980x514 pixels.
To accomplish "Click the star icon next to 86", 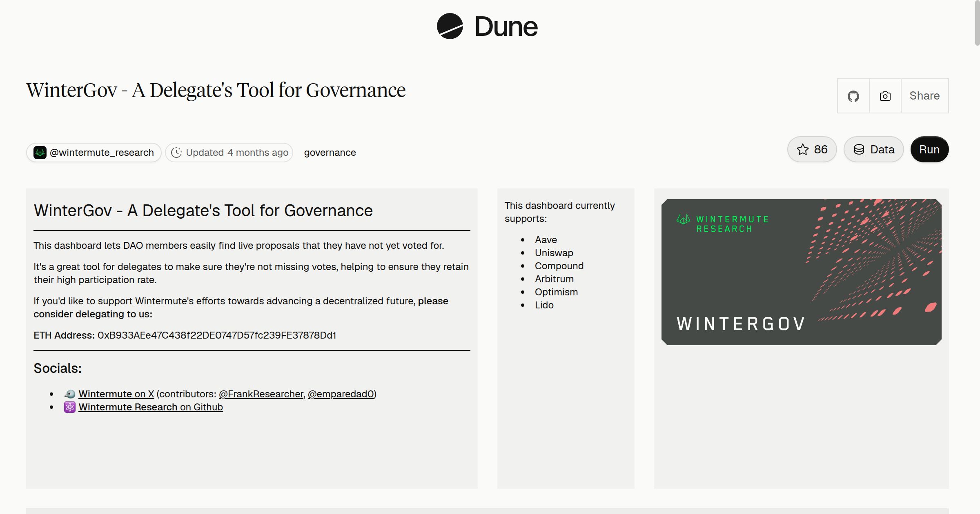I will pos(802,149).
